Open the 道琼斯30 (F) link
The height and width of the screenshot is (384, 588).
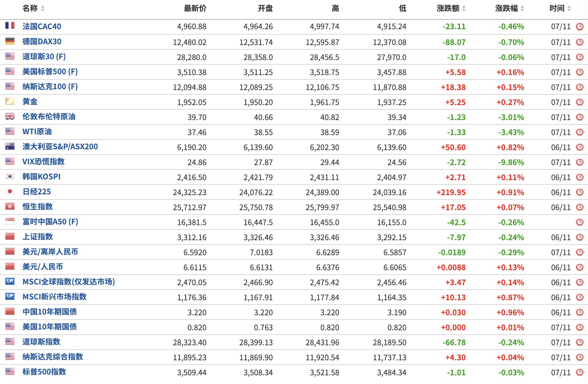(44, 56)
